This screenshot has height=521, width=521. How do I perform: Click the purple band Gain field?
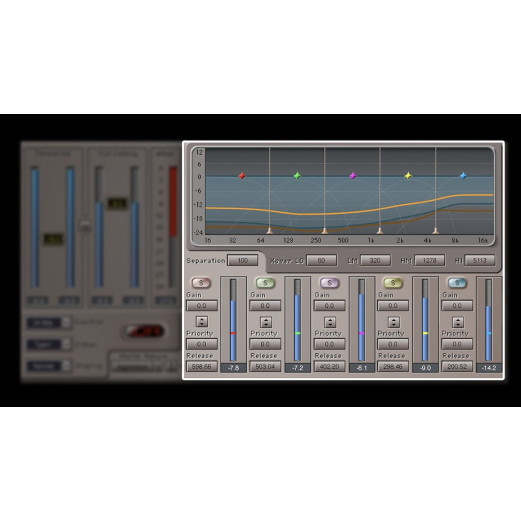click(329, 306)
